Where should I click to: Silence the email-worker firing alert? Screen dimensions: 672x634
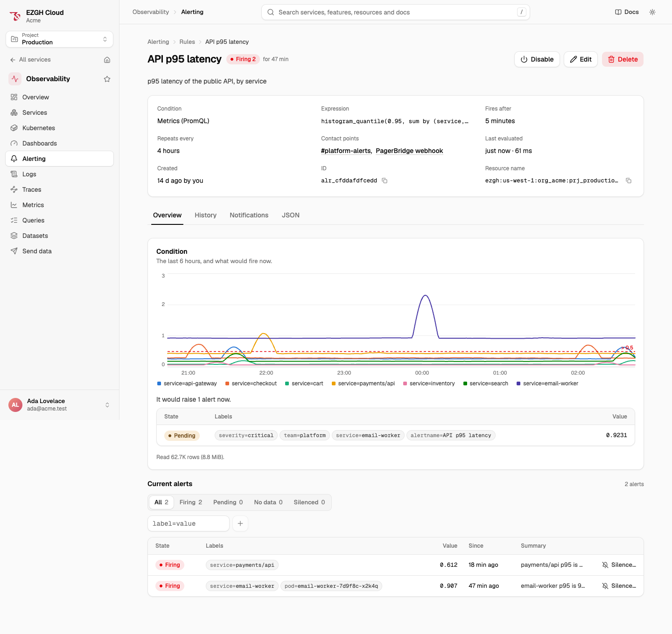click(619, 586)
